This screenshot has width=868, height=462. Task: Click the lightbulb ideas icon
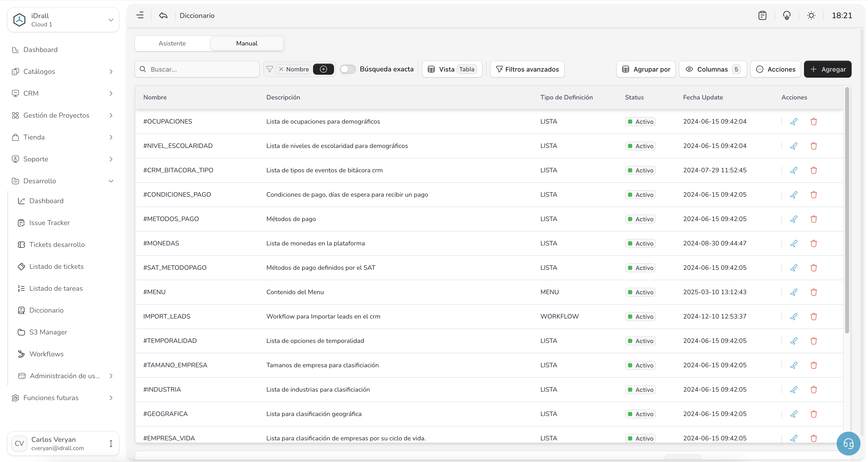point(786,15)
